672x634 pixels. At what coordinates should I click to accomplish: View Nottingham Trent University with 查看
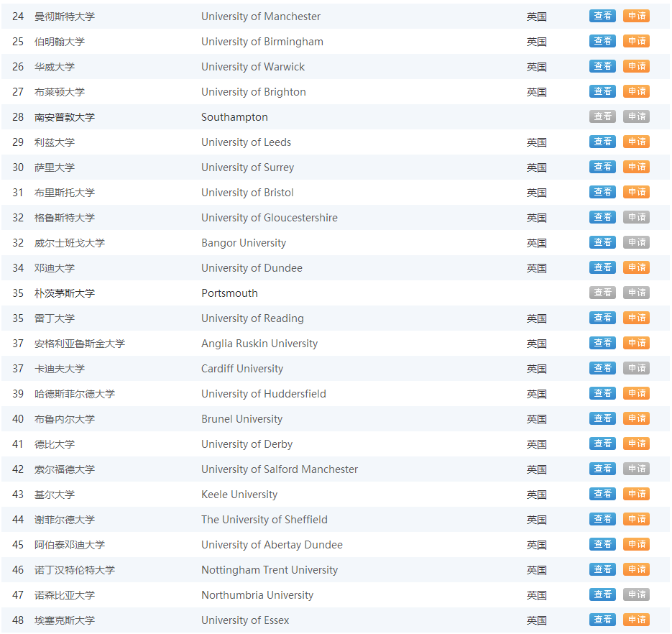click(602, 569)
